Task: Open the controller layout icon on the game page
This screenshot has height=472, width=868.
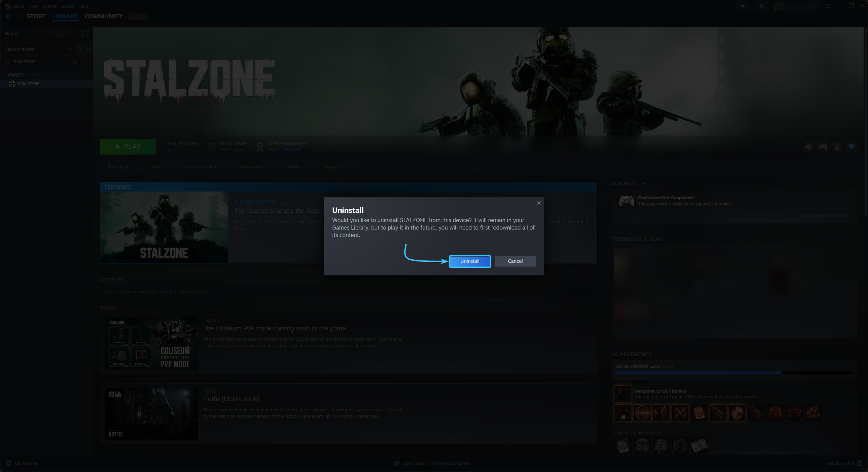Action: point(823,147)
